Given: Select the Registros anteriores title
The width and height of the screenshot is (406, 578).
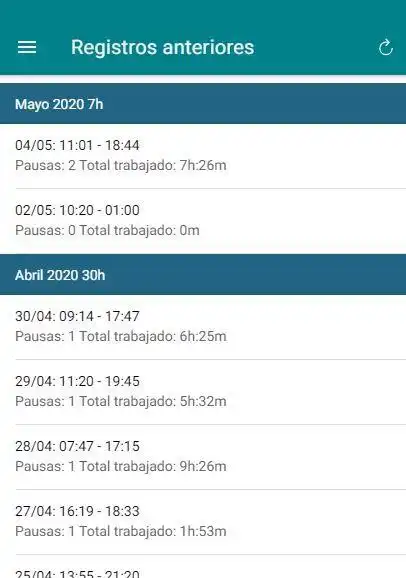Looking at the screenshot, I should (x=162, y=47).
